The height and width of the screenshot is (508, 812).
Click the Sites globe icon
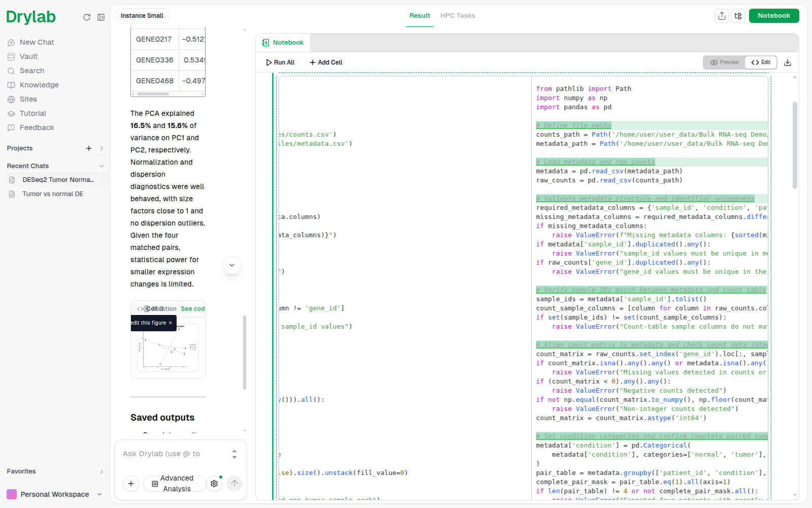(11, 100)
